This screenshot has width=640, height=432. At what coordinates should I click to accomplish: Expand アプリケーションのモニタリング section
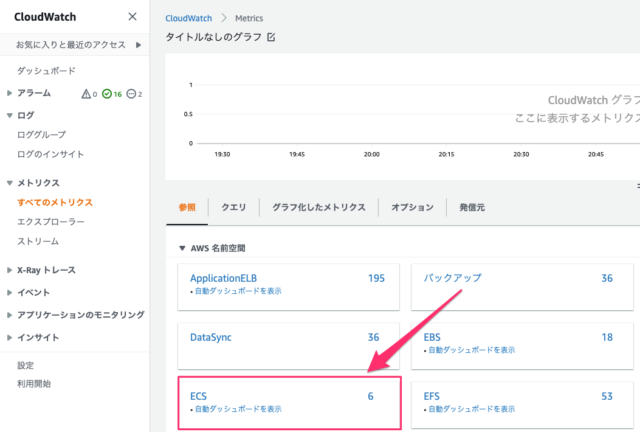click(9, 315)
